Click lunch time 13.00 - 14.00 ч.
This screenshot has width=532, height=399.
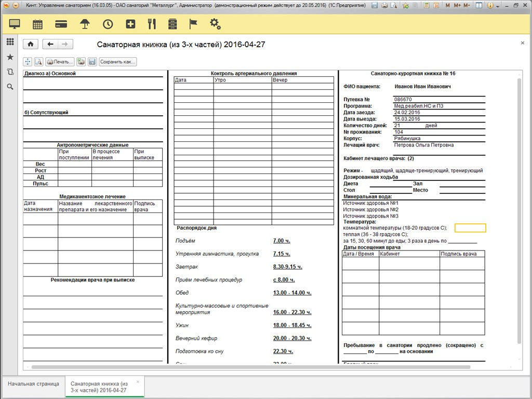pos(292,292)
